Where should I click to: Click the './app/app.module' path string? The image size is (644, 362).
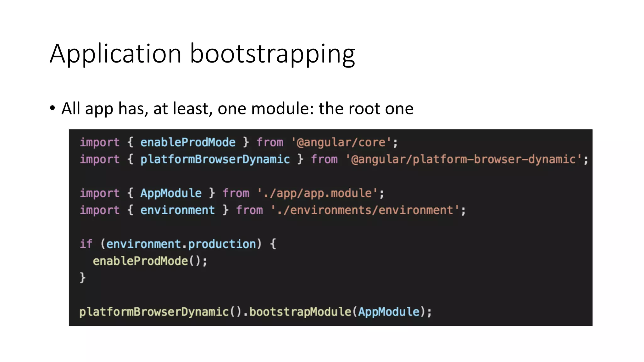tap(317, 193)
